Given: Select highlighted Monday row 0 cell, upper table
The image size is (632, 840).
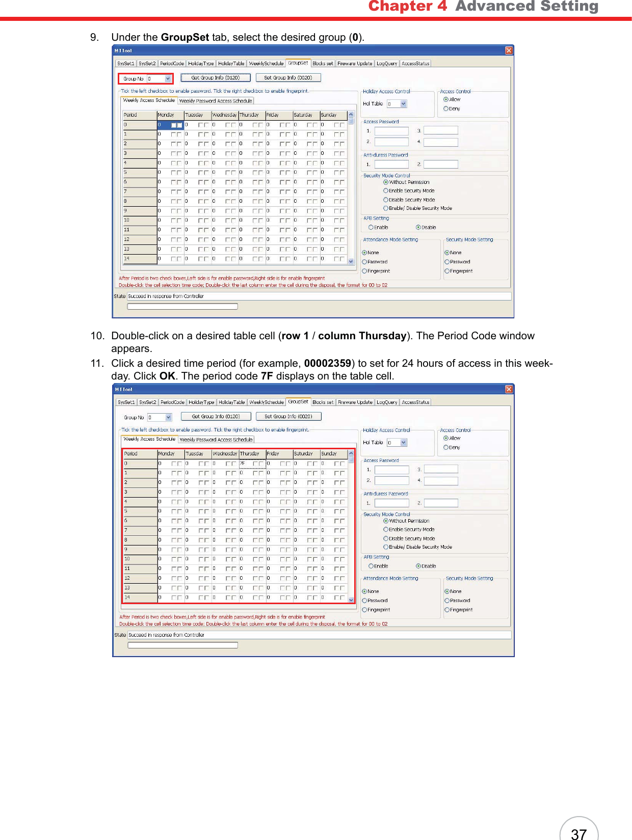Looking at the screenshot, I should click(x=170, y=125).
